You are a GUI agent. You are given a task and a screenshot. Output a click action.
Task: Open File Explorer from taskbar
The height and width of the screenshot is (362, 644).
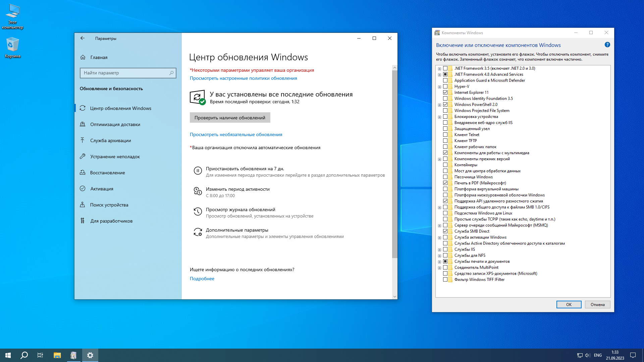tap(57, 355)
